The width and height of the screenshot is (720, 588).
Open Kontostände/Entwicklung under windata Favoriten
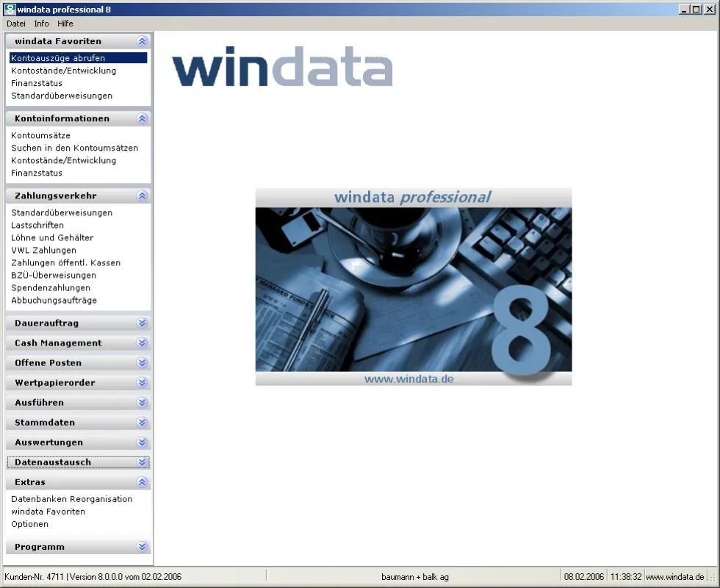click(x=63, y=71)
